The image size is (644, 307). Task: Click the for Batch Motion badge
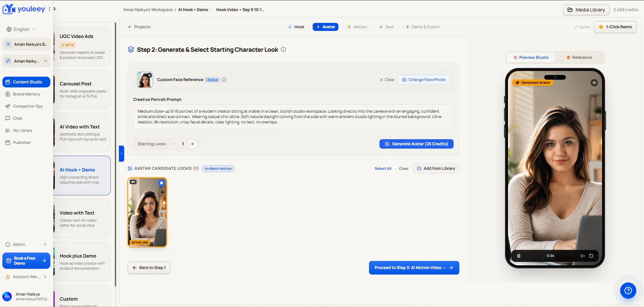(218, 168)
